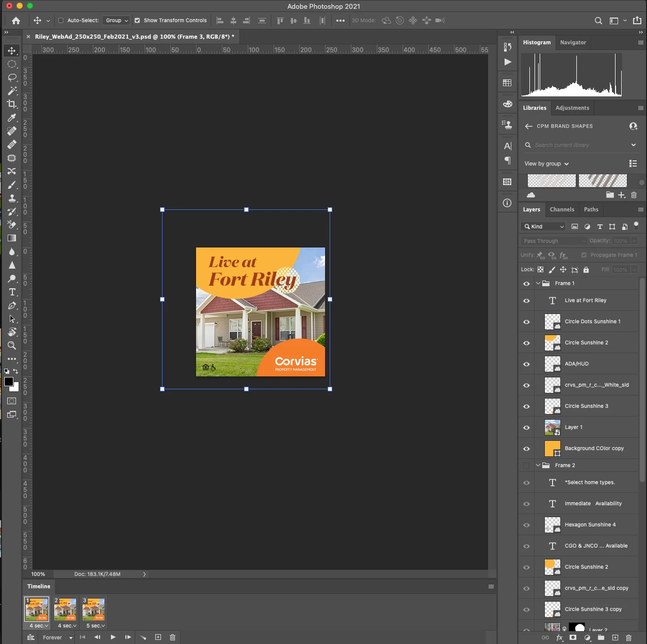Select first frame in Timeline controls

pos(83,637)
